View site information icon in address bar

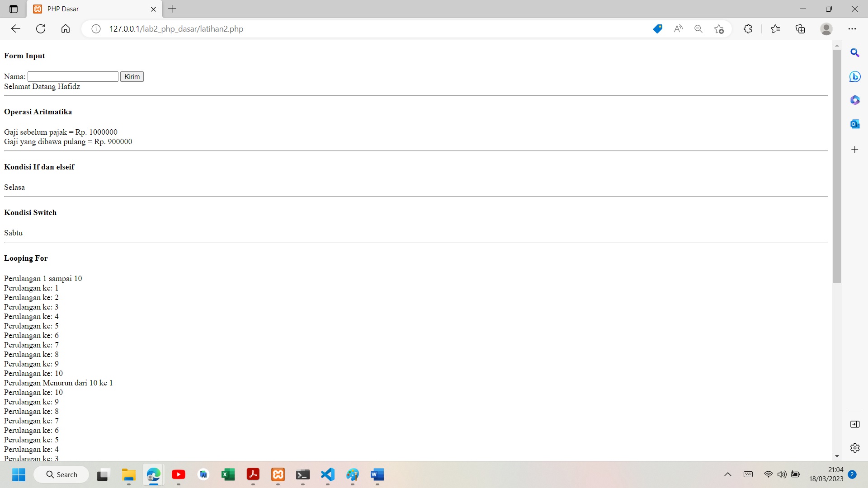click(95, 28)
